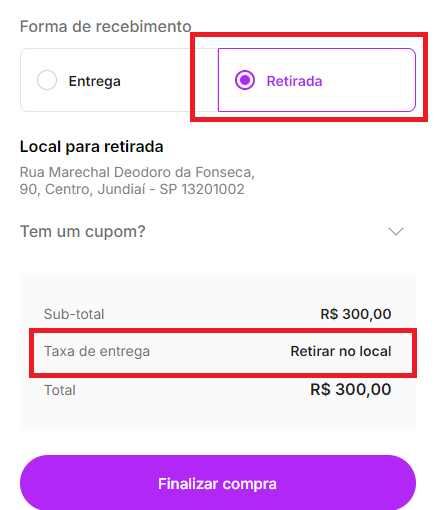Click the "Forma de recebimento" heading
This screenshot has width=437, height=510.
[106, 26]
